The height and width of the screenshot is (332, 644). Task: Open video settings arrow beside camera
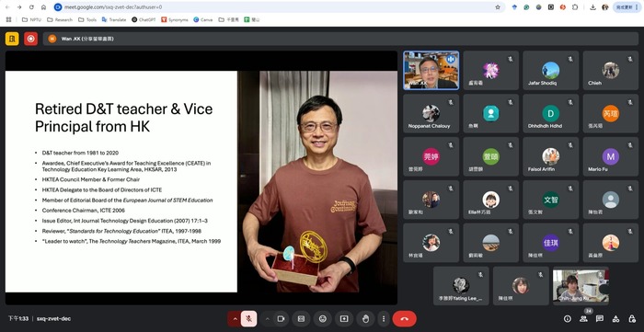pos(268,319)
